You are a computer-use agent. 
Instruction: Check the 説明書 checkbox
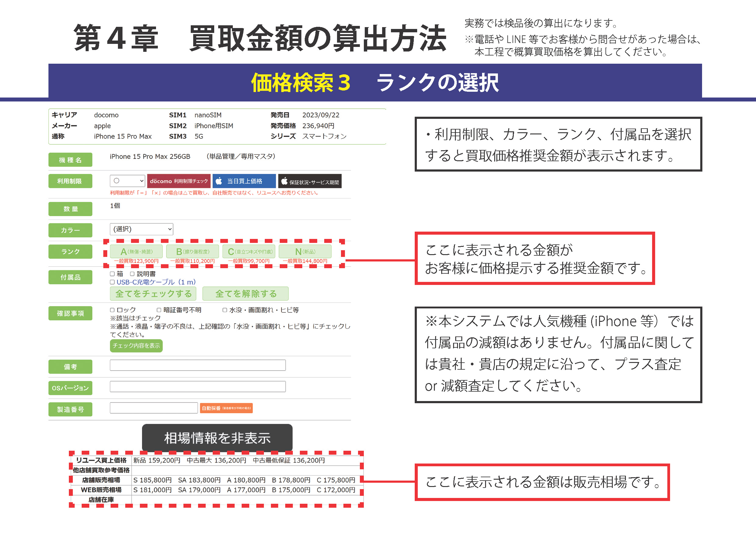click(x=132, y=274)
